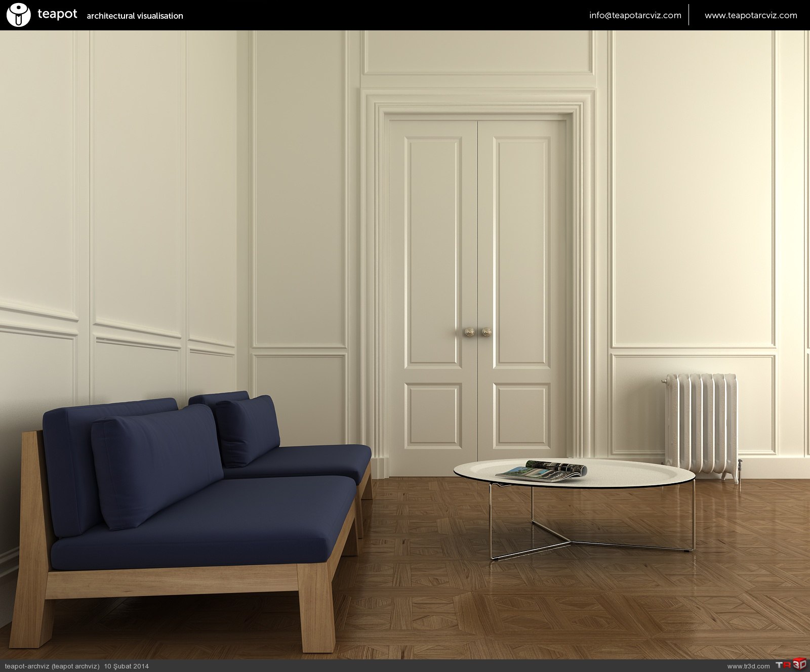The height and width of the screenshot is (672, 810).
Task: Click the 10 Şubat 2014 date text
Action: (127, 666)
